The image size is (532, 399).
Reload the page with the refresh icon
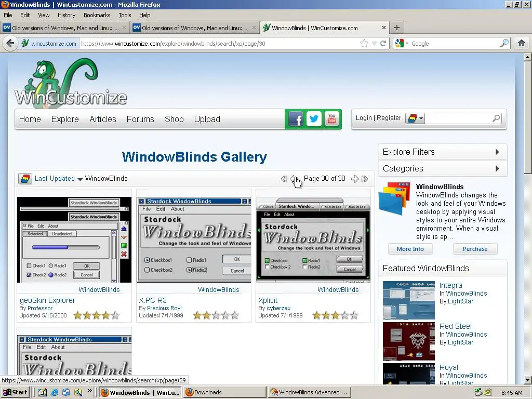pos(383,44)
